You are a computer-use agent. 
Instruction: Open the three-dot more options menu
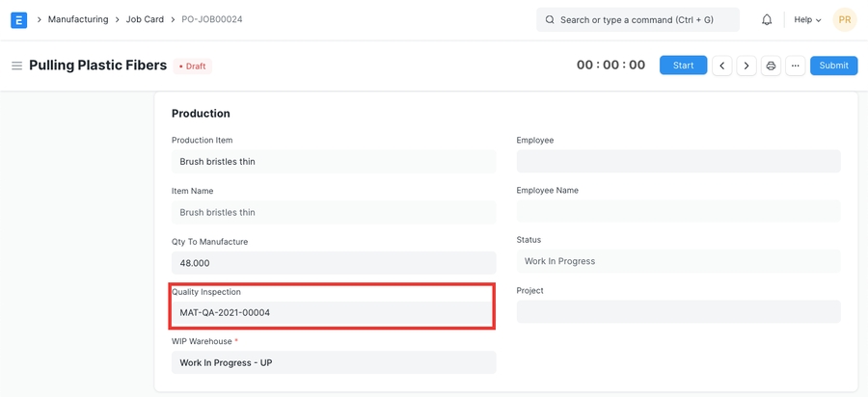(795, 66)
